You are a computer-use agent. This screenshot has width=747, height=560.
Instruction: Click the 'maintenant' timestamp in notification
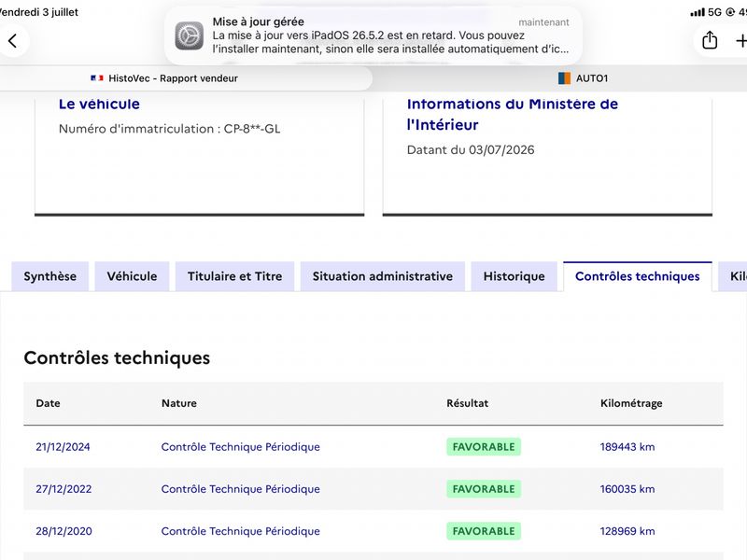click(x=543, y=22)
